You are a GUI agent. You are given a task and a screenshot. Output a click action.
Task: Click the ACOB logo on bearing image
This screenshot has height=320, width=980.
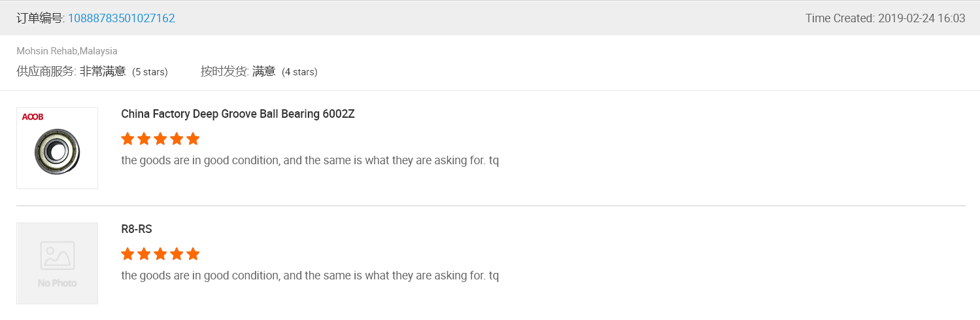coord(33,117)
